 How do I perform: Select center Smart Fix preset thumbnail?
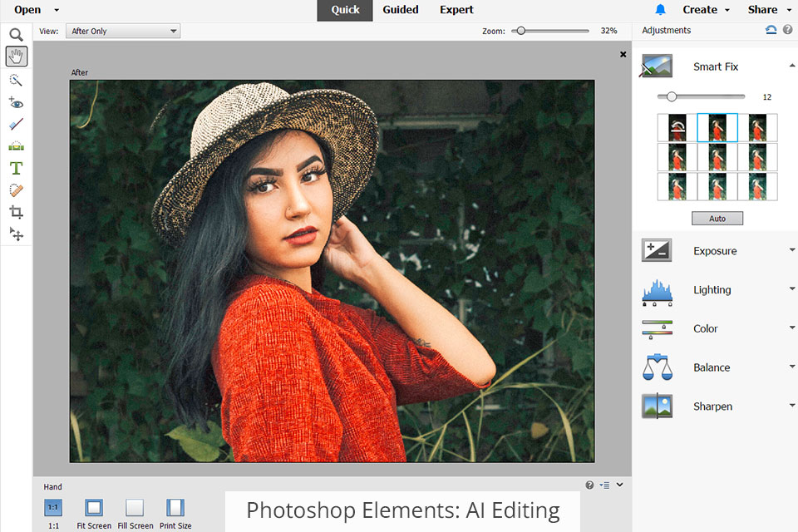(717, 157)
